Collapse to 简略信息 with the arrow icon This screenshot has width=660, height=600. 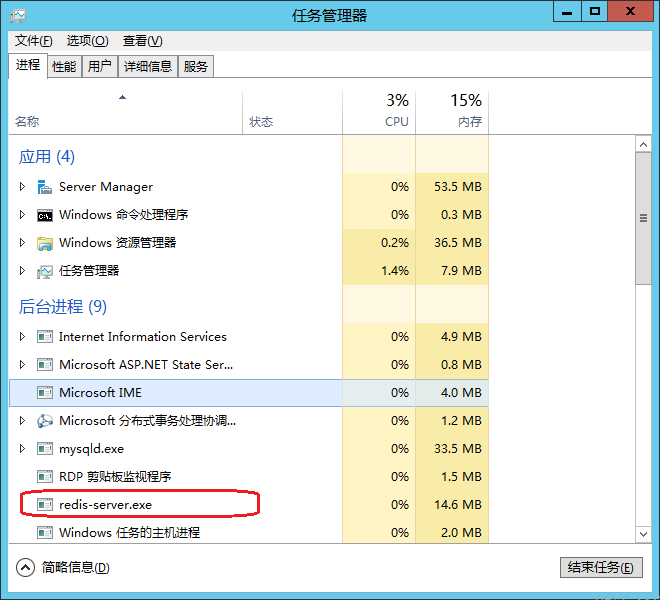(25, 568)
